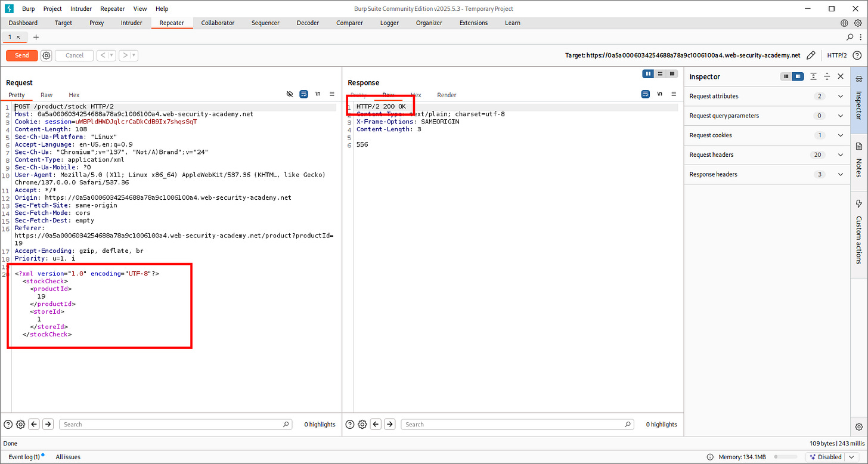The image size is (868, 464).
Task: Toggle response newline \n display
Action: pos(660,94)
